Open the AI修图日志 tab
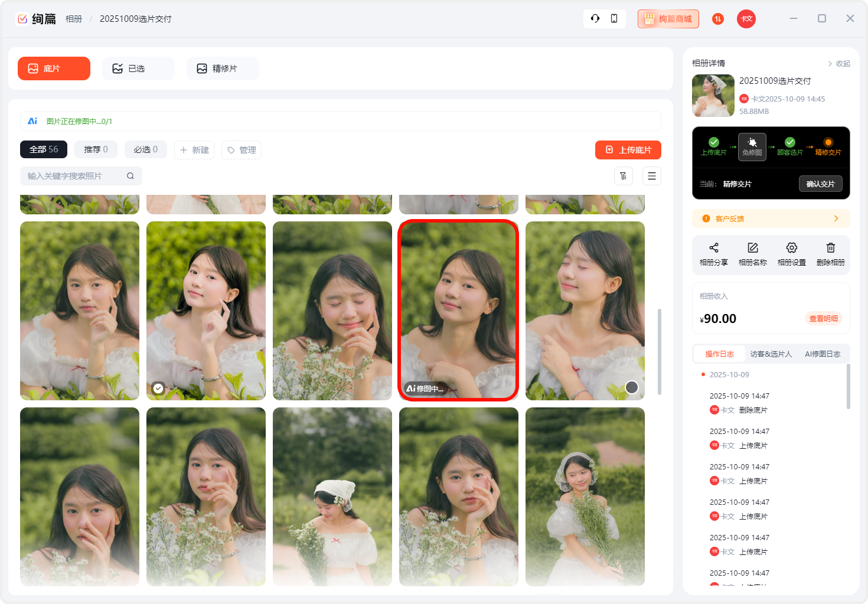 (822, 354)
